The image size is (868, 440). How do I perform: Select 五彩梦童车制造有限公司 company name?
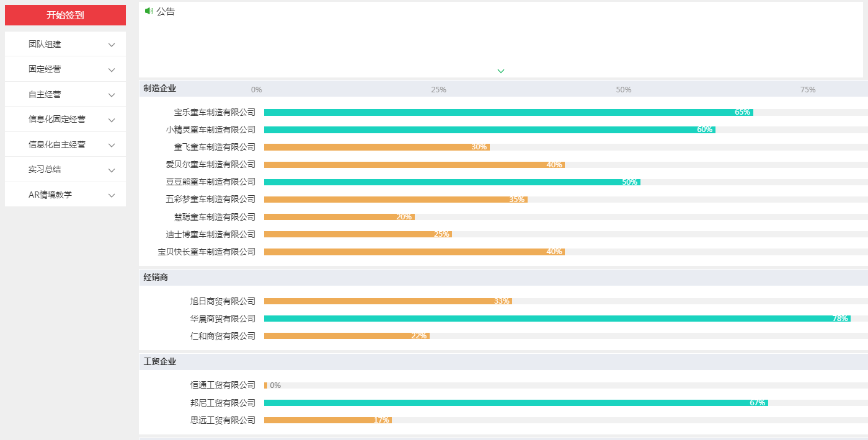(x=211, y=199)
